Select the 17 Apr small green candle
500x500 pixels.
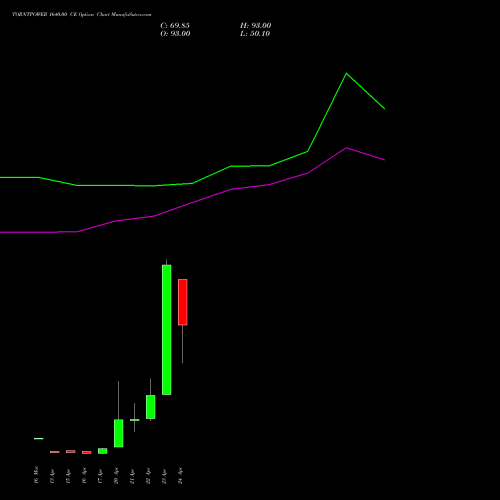103,451
